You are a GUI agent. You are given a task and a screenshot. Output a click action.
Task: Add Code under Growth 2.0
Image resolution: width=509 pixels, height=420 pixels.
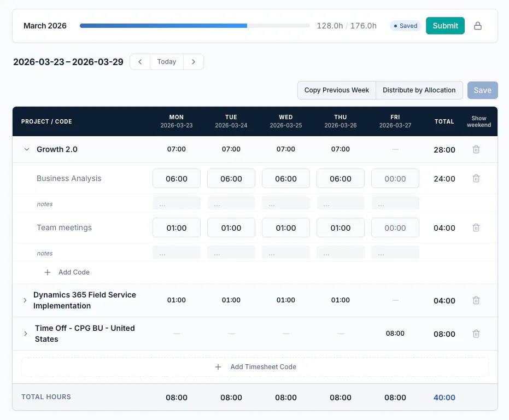(x=67, y=272)
